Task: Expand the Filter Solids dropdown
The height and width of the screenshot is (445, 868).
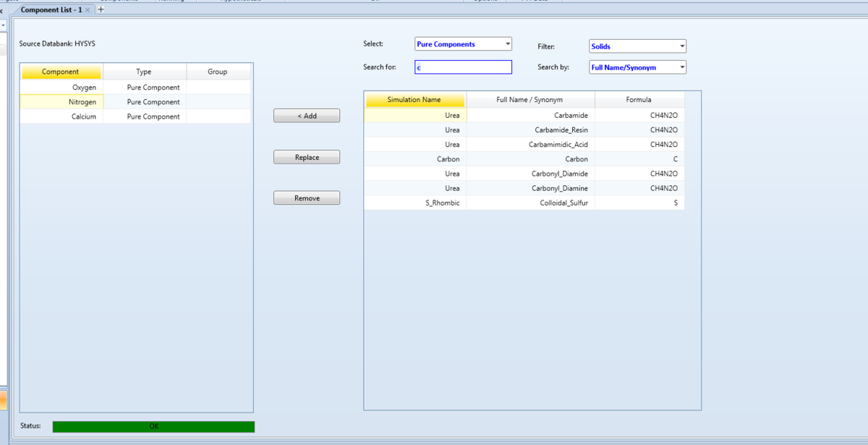Action: 637,46
